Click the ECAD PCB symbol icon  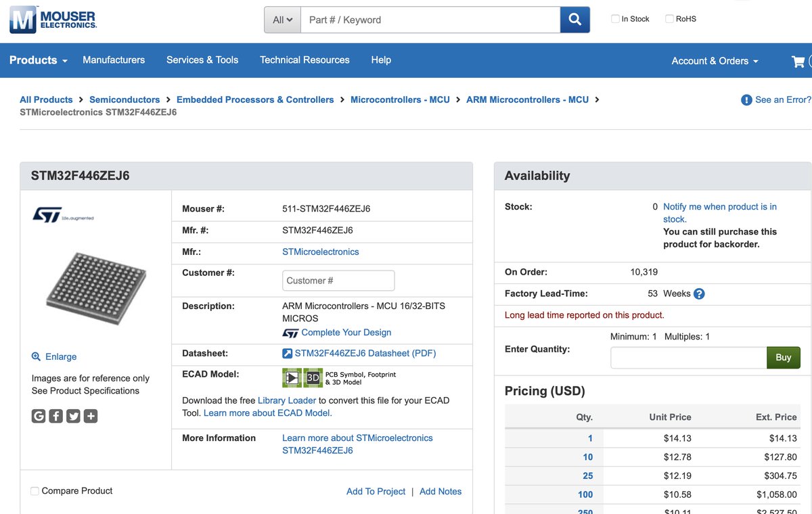click(x=292, y=377)
